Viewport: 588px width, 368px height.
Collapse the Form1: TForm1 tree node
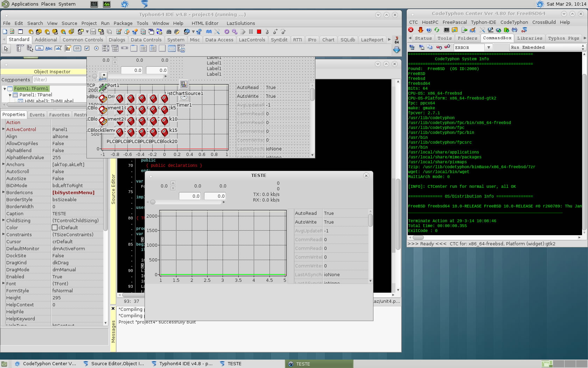[5, 89]
